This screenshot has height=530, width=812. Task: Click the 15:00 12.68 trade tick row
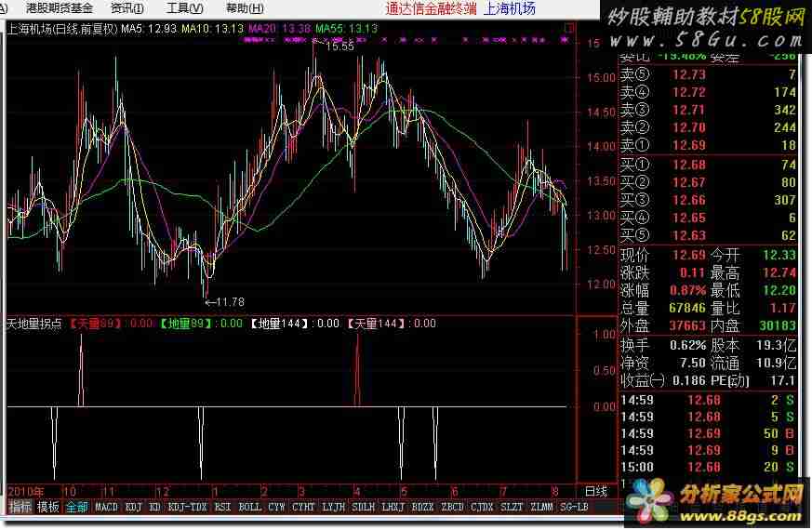coord(708,467)
